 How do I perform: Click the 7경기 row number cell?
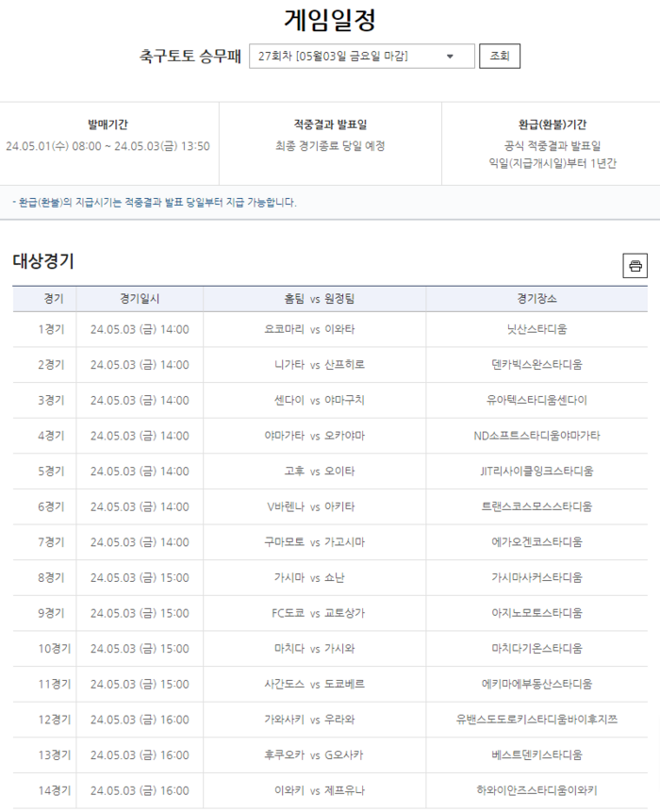pos(54,542)
